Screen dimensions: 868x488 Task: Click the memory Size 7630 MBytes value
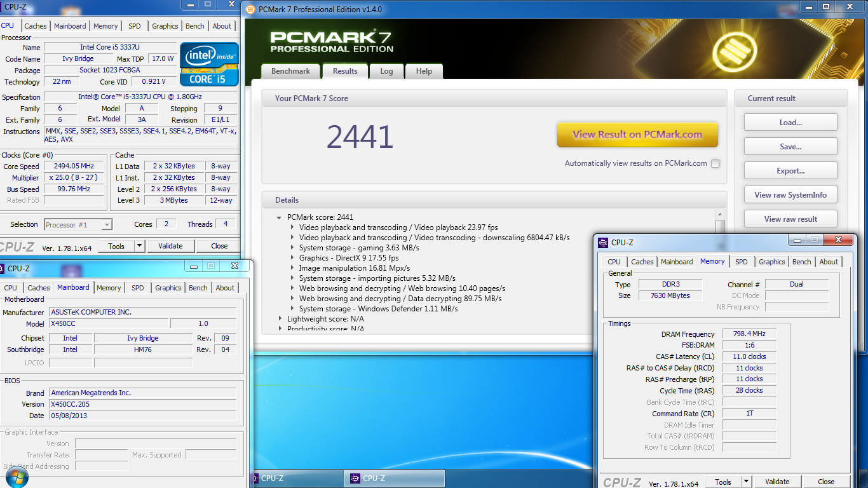pos(669,295)
